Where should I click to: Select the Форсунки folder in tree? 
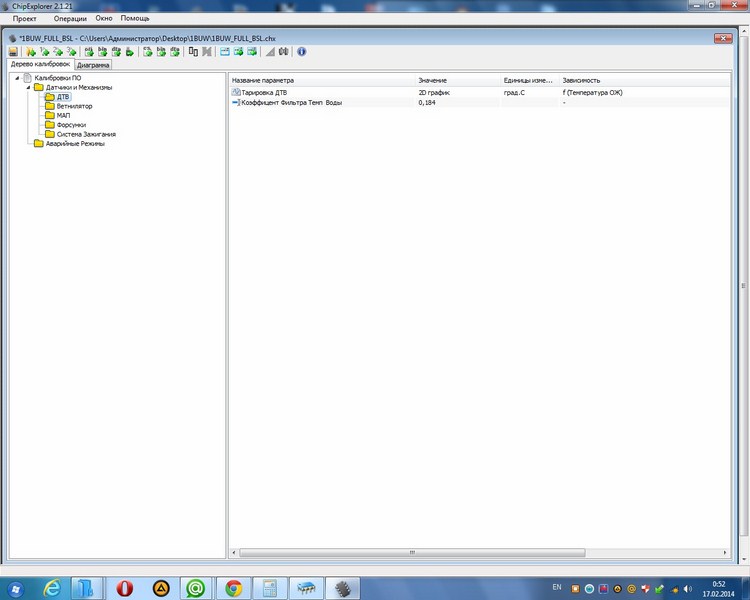pos(71,125)
